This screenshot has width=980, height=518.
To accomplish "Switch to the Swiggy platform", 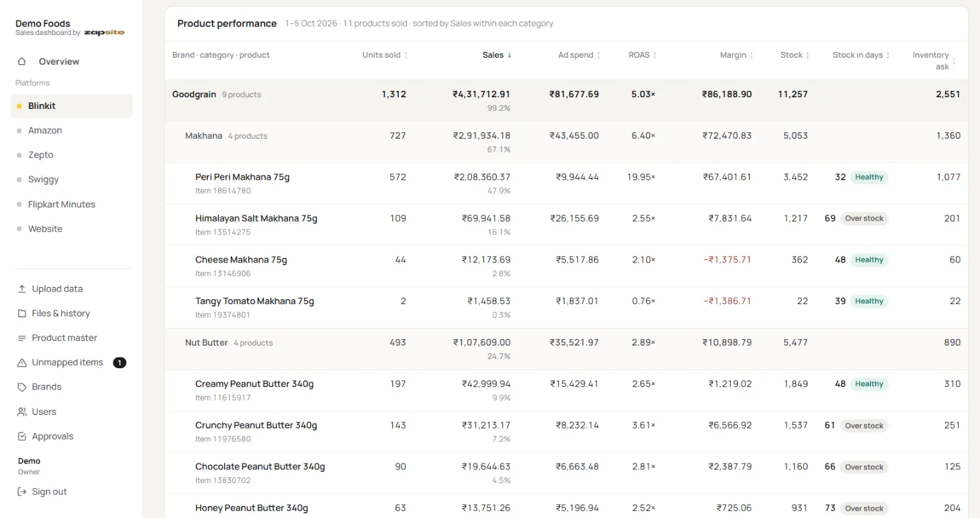I will (71, 180).
